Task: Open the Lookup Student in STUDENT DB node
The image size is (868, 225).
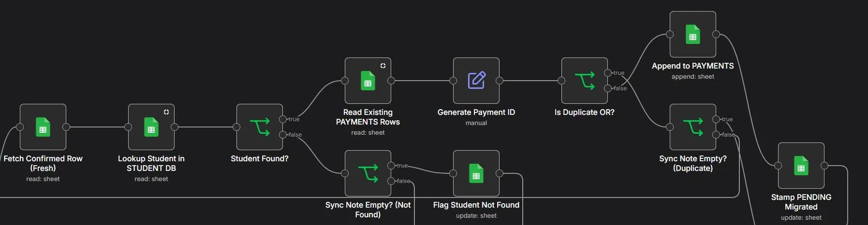Action: (x=151, y=127)
